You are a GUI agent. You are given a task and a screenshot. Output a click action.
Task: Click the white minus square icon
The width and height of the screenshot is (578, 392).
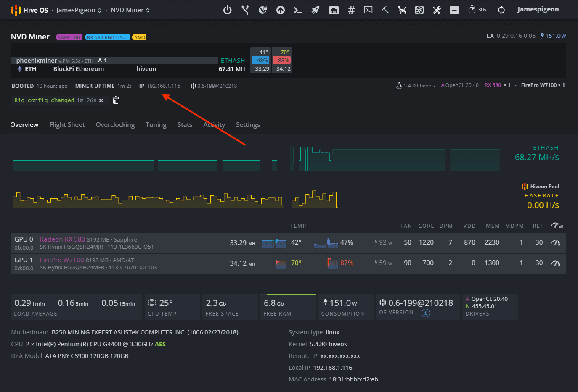454,10
